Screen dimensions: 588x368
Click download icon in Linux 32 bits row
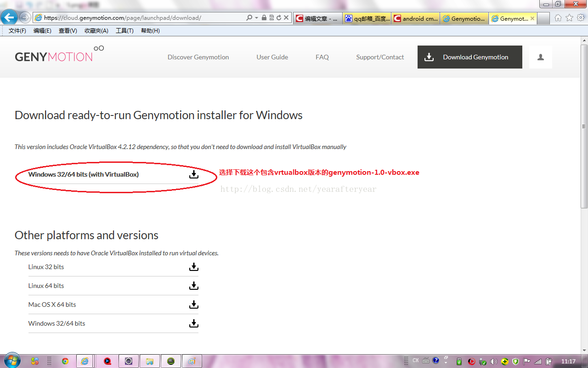point(194,267)
